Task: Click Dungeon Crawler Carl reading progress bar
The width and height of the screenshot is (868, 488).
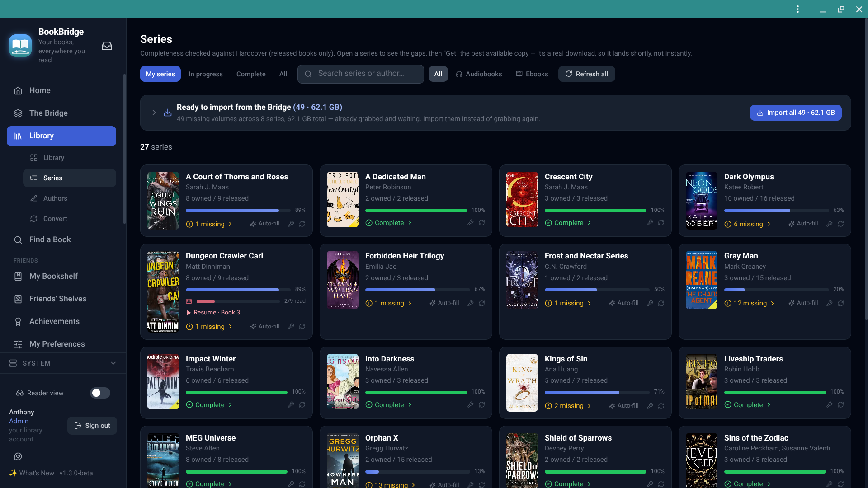Action: click(238, 301)
